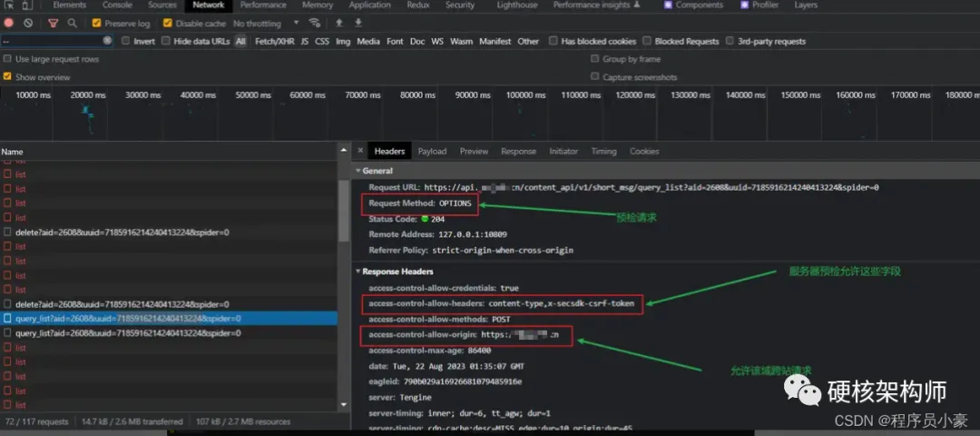Open the network search magnifier icon
980x436 pixels.
(x=73, y=23)
